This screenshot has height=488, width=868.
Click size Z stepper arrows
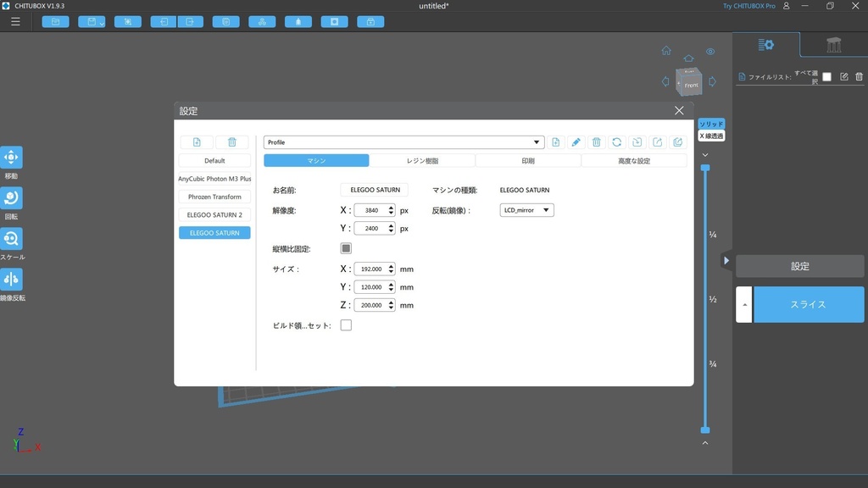pos(391,305)
